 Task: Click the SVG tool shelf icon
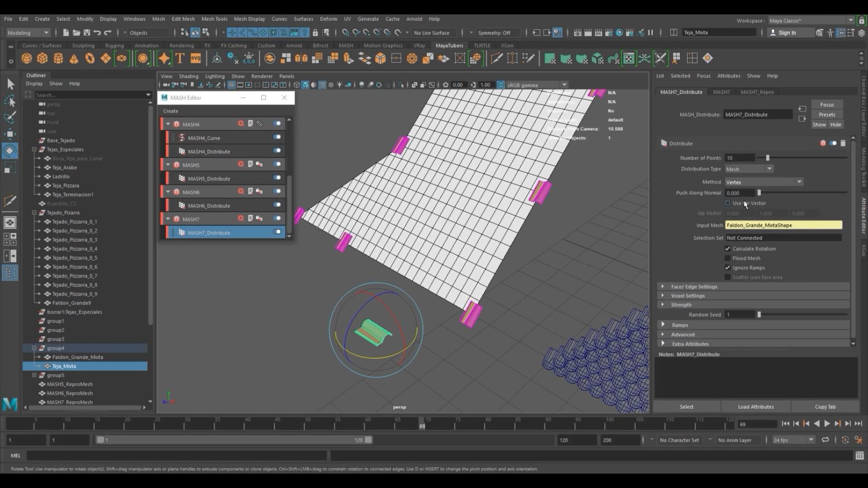[196, 58]
